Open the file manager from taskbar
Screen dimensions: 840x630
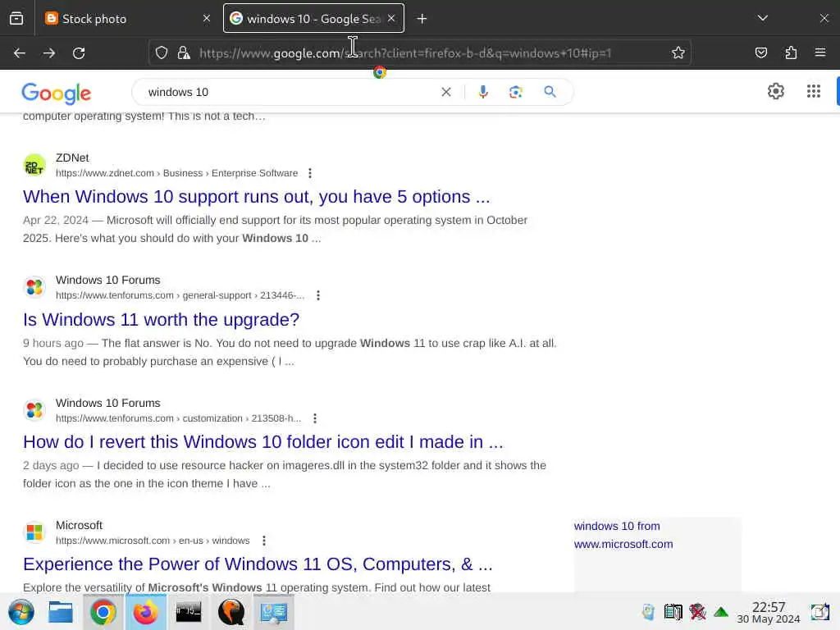(61, 612)
